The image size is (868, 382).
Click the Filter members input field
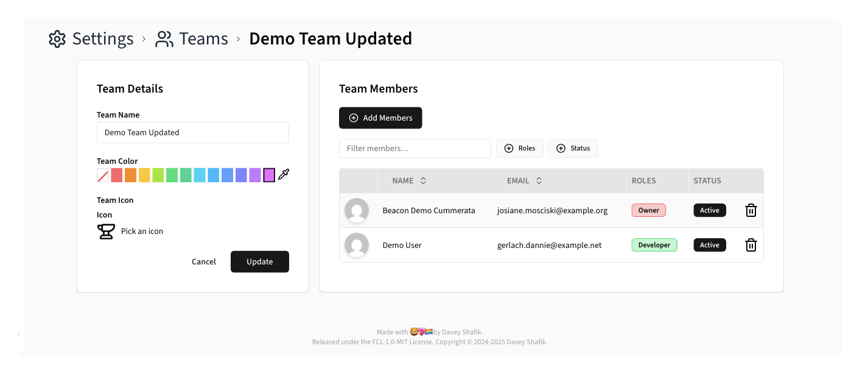(415, 148)
